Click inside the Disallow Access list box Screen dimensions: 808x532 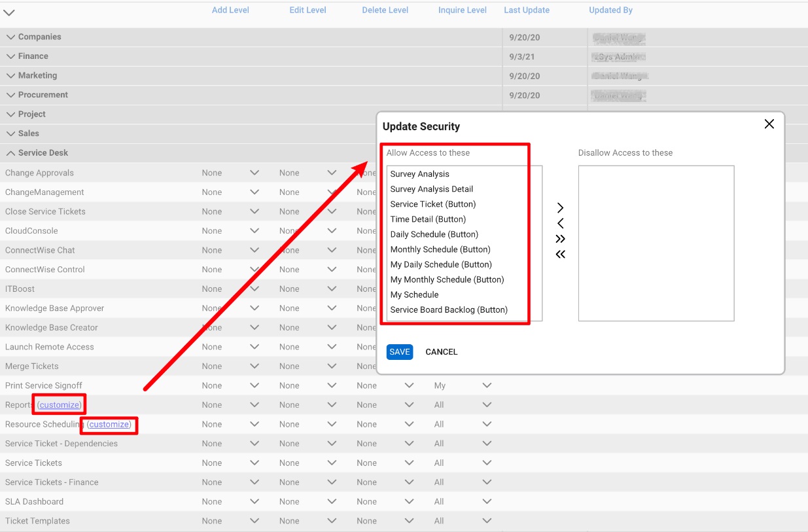pos(656,243)
